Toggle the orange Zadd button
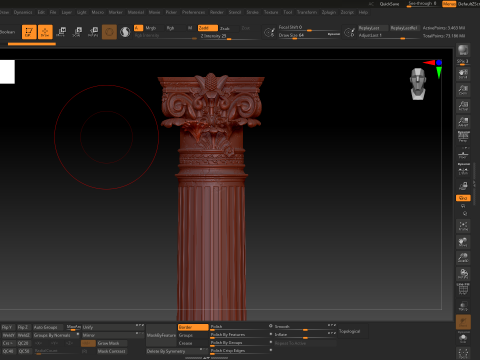The image size is (480, 360). pyautogui.click(x=208, y=28)
